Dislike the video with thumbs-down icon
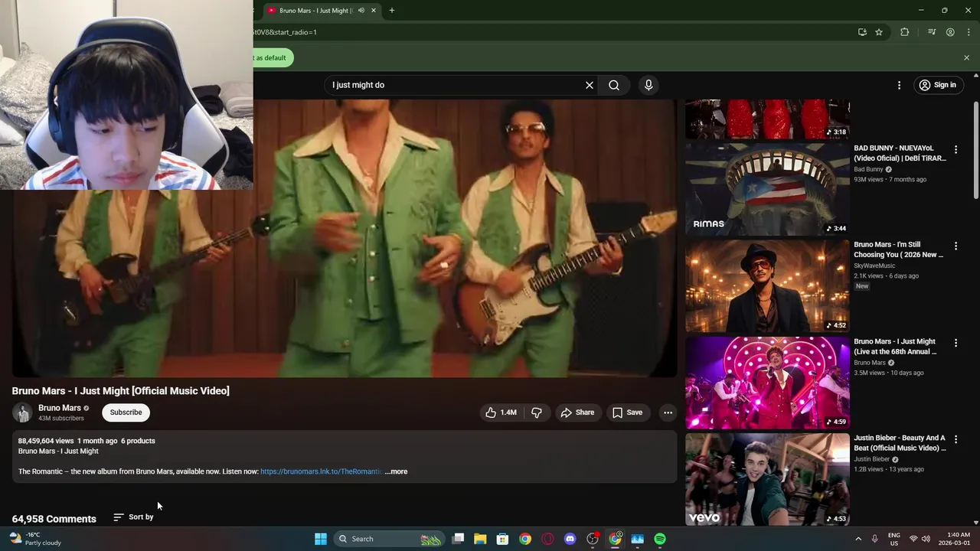Screen dimensions: 980x551 click(x=537, y=412)
